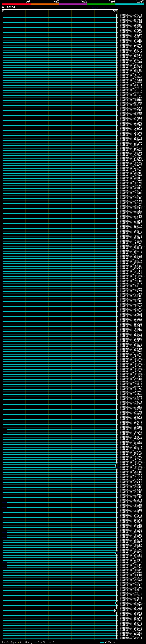The height and width of the screenshot is (644, 146).
Task: Select the UniRef100_Q7YZI5 label
Action: click(x=131, y=450)
